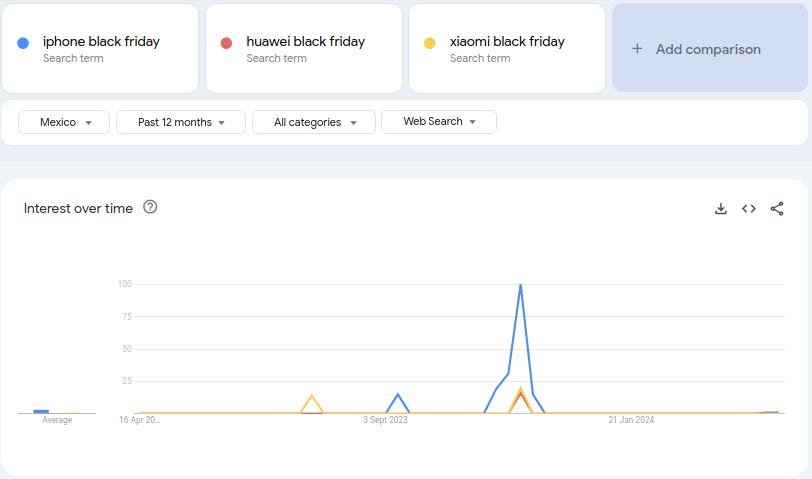
Task: Click the red dot for huawei term
Action: [226, 42]
